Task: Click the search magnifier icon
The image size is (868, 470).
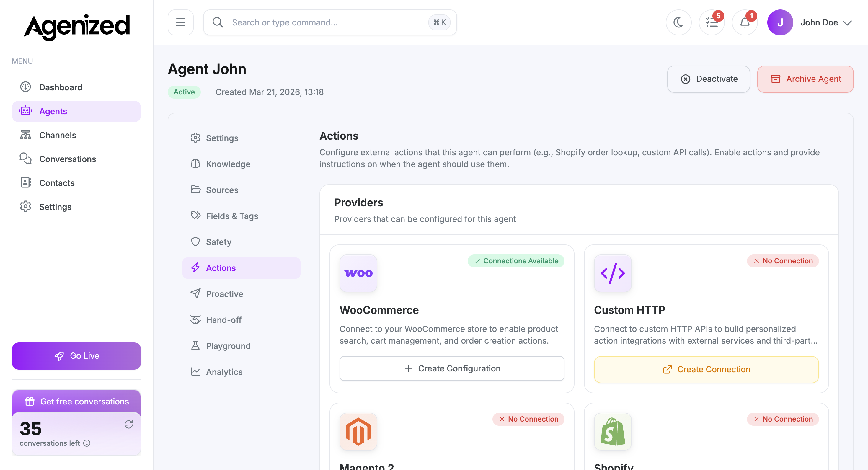Action: (x=218, y=22)
